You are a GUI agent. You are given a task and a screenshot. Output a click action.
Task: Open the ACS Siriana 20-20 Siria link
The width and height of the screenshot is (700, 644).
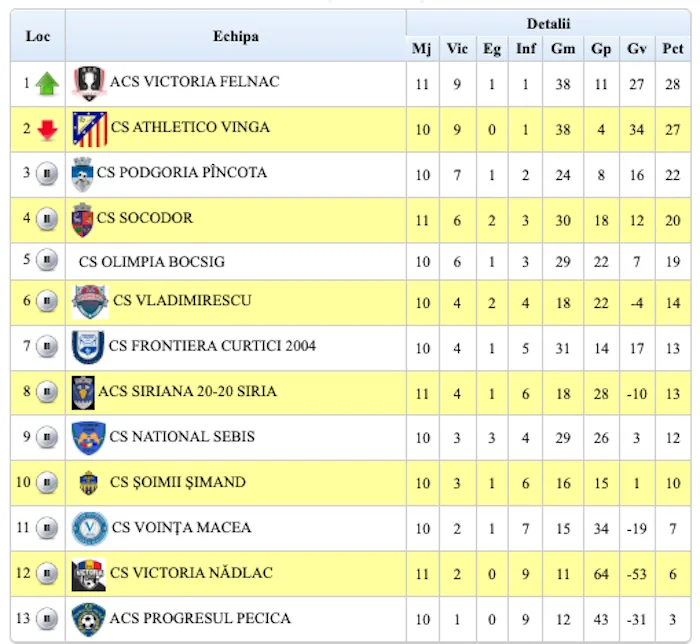(187, 391)
